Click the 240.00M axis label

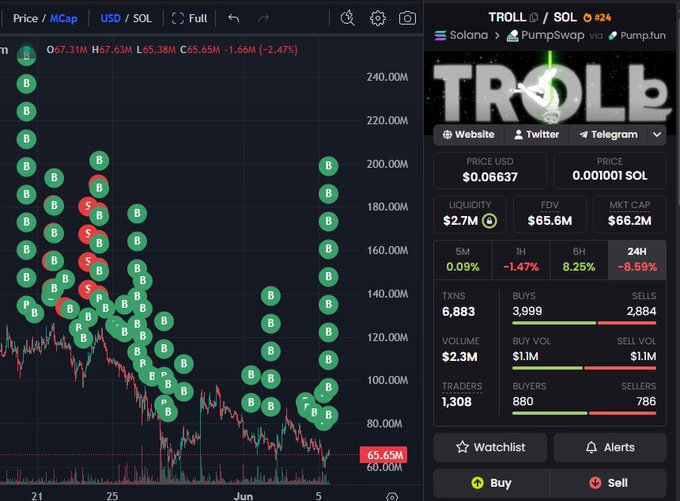387,77
